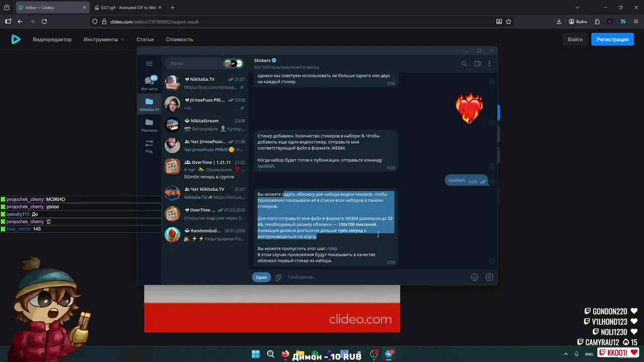
Task: Open a new browser tab
Action: click(x=173, y=8)
